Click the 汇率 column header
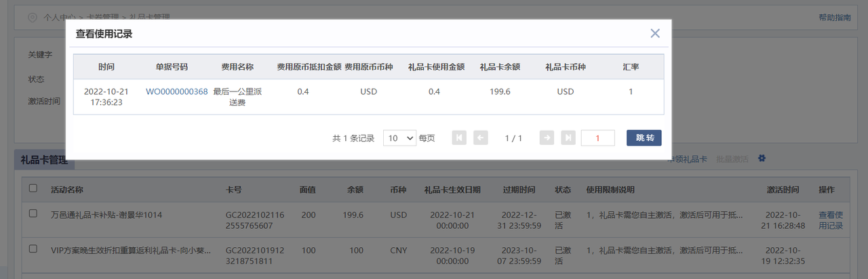The height and width of the screenshot is (279, 868). pyautogui.click(x=631, y=67)
